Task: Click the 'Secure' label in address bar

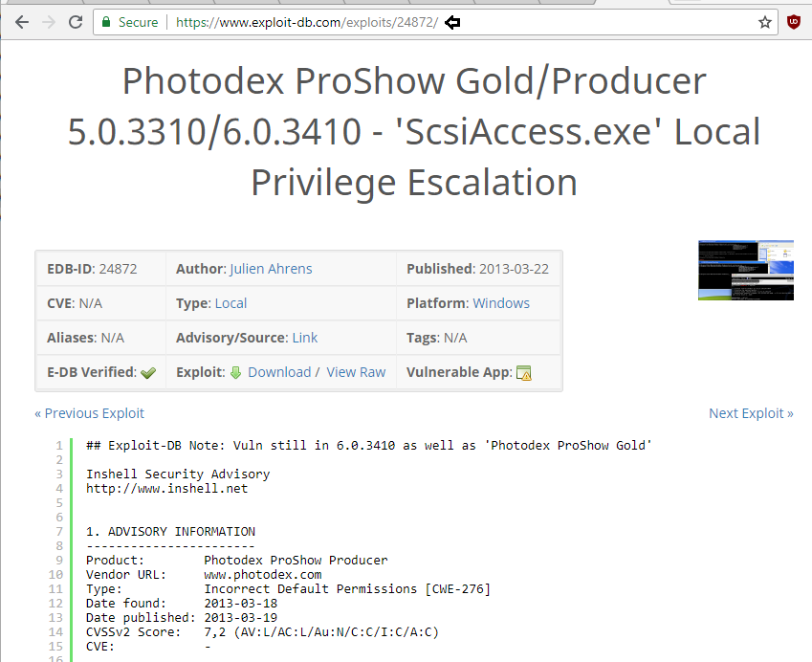Action: pyautogui.click(x=138, y=22)
